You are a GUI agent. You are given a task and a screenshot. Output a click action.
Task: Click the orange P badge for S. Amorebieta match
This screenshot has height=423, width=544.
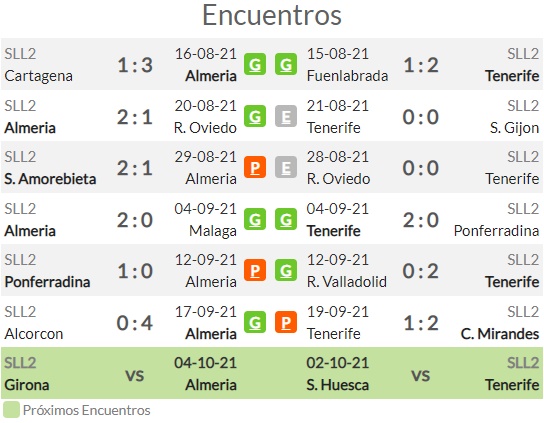click(255, 167)
